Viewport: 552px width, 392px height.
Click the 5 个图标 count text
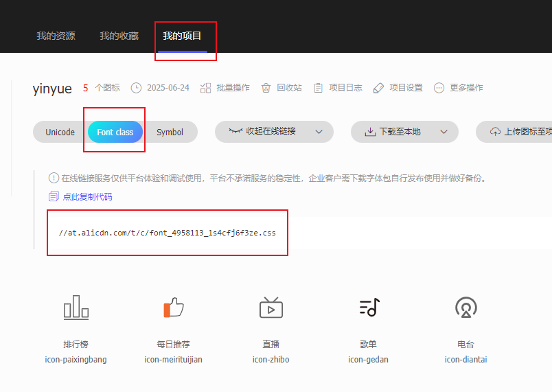coord(102,88)
